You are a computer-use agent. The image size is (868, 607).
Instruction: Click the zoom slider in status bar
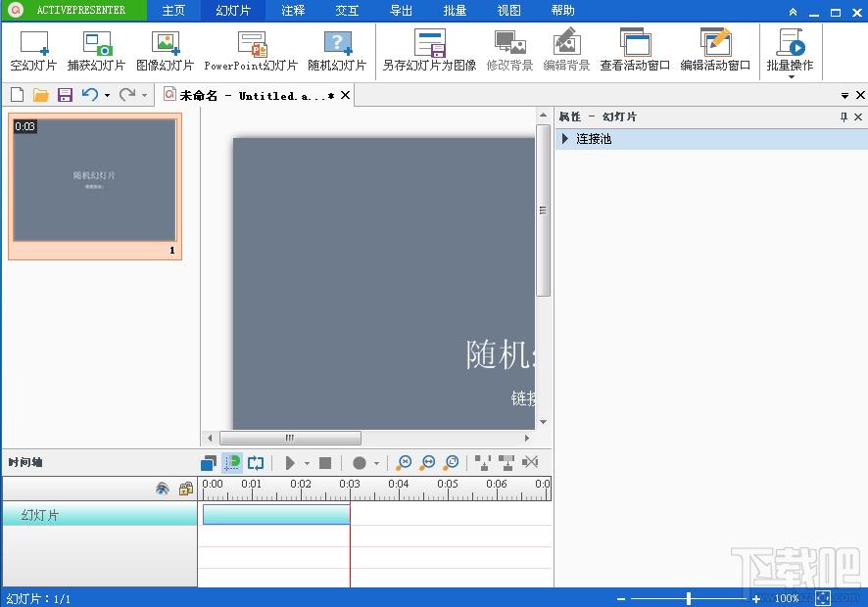click(689, 598)
